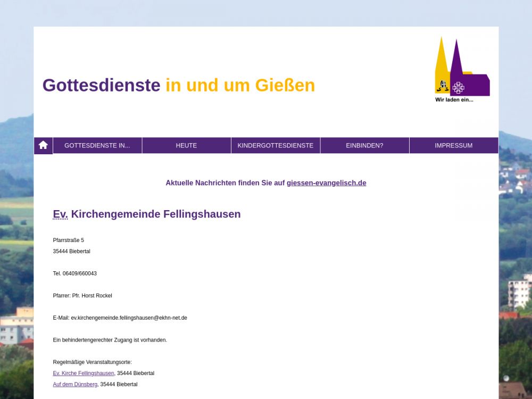532x399 pixels.
Task: Click the behindertengerechter Zugang notice
Action: 110,340
